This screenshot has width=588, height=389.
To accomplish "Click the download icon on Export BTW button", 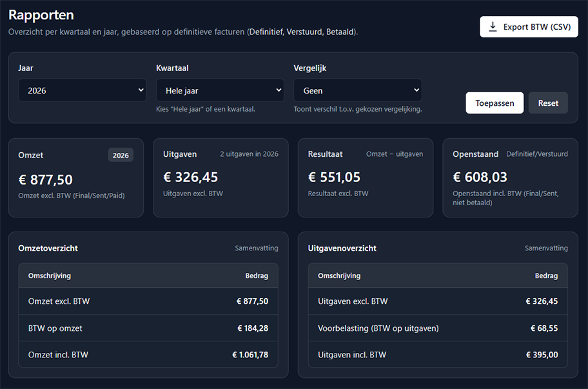I will (x=494, y=26).
